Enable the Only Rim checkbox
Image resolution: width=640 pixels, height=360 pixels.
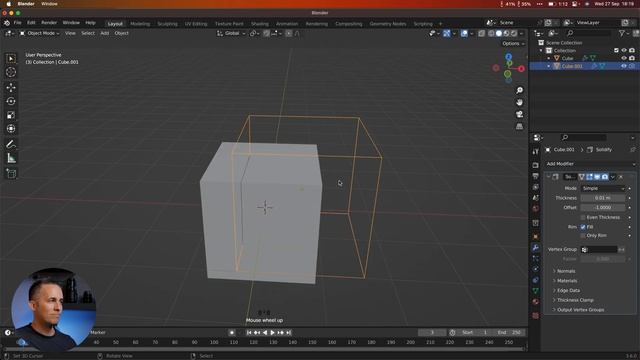(583, 236)
